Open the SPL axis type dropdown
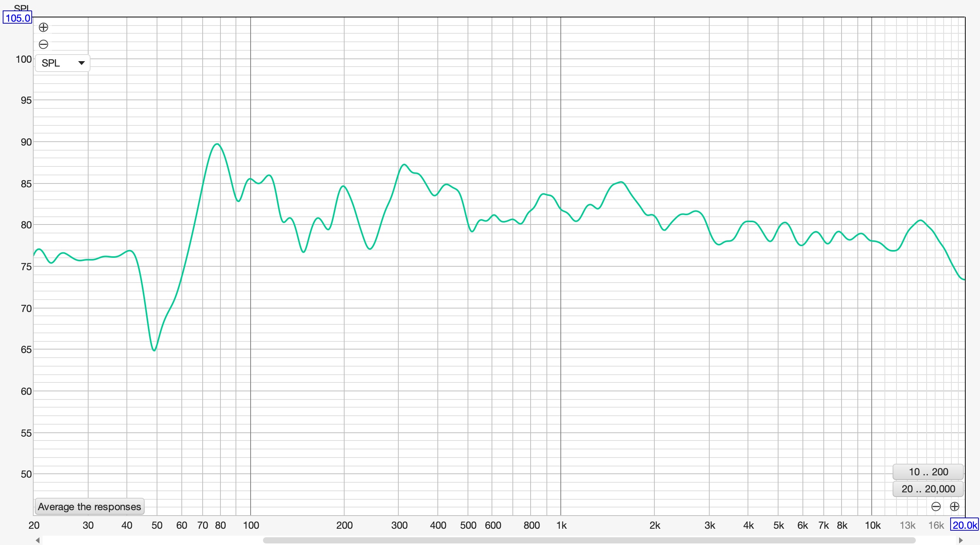The height and width of the screenshot is (545, 980). click(x=62, y=63)
